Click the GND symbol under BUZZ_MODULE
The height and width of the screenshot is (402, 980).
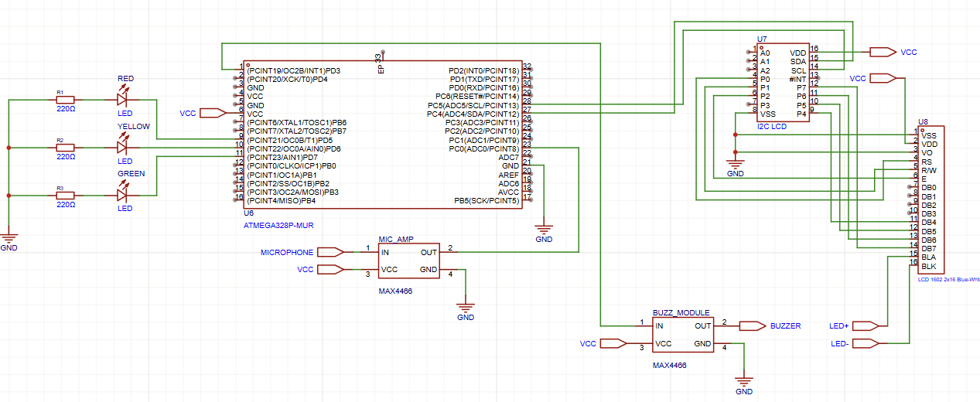744,380
